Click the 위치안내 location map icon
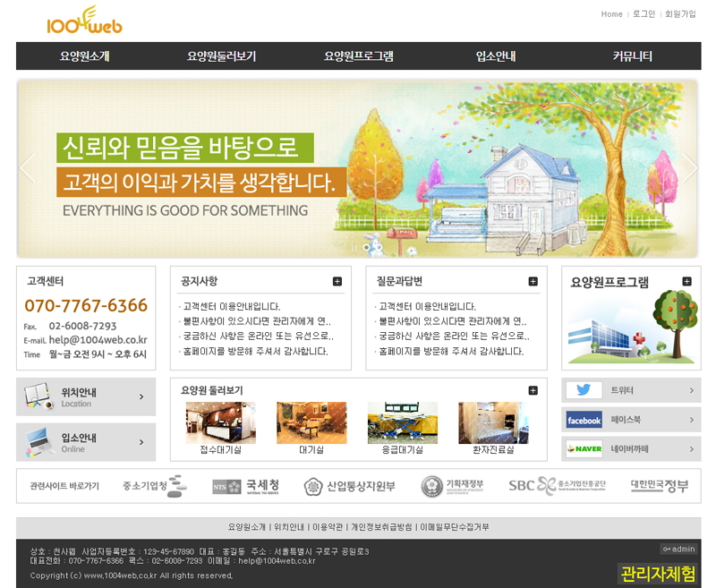 tap(38, 396)
